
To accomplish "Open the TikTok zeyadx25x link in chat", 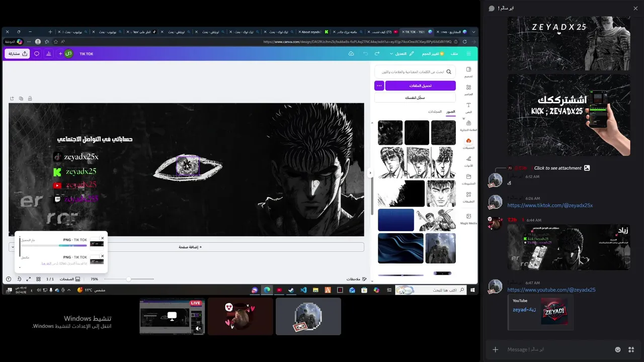I will tap(550, 205).
